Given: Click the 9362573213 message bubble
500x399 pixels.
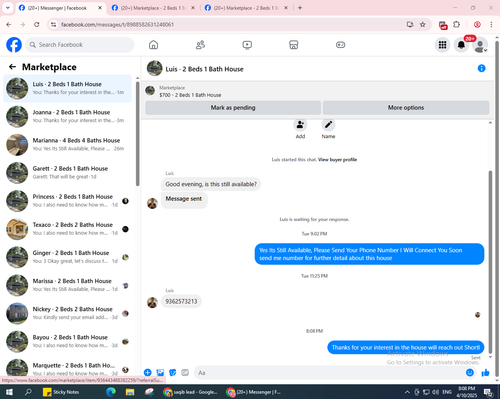Looking at the screenshot, I should (181, 301).
